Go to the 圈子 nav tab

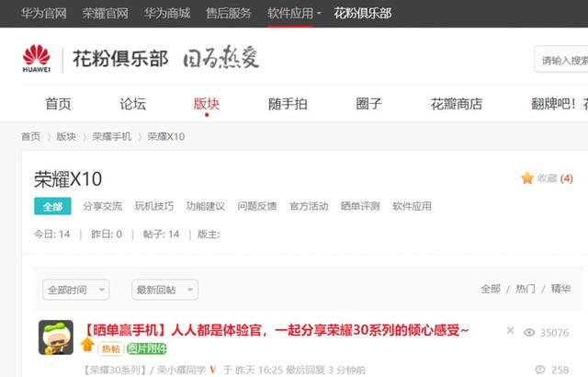[369, 104]
